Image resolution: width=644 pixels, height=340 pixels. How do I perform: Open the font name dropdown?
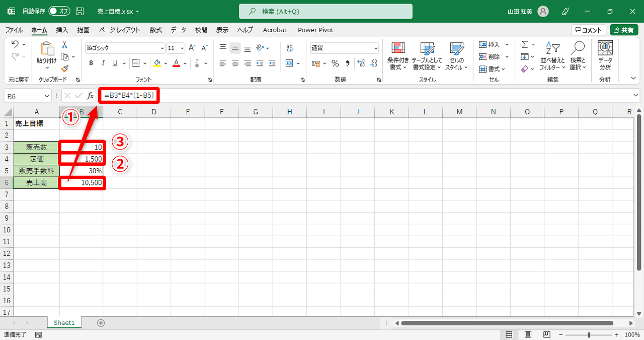point(162,48)
